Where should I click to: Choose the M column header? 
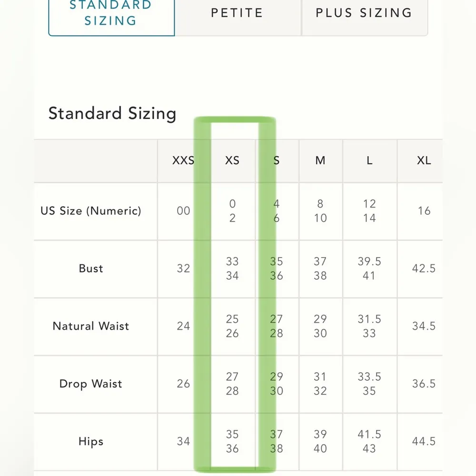coord(320,161)
